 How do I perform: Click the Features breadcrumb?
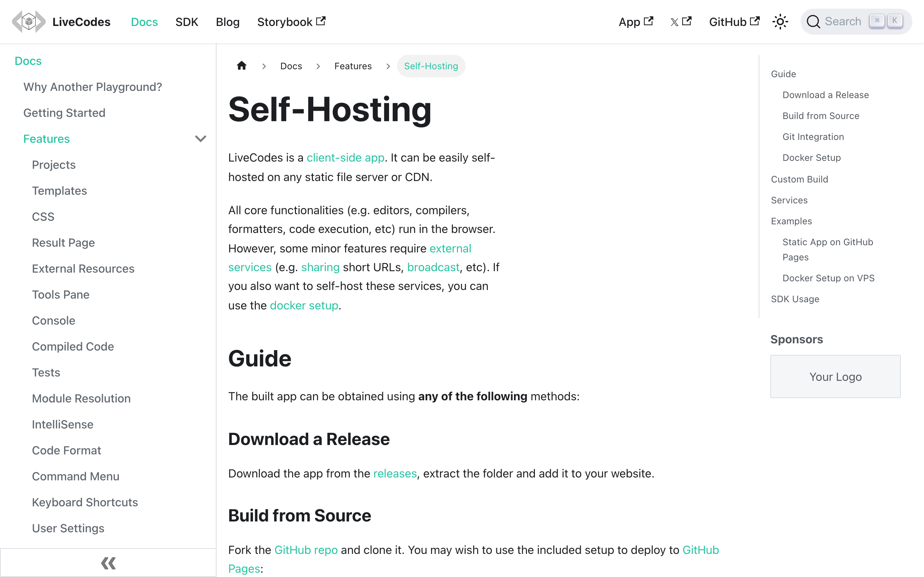click(x=353, y=66)
